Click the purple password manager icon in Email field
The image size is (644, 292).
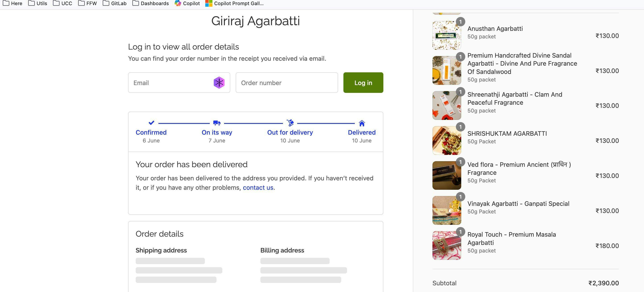(x=219, y=83)
